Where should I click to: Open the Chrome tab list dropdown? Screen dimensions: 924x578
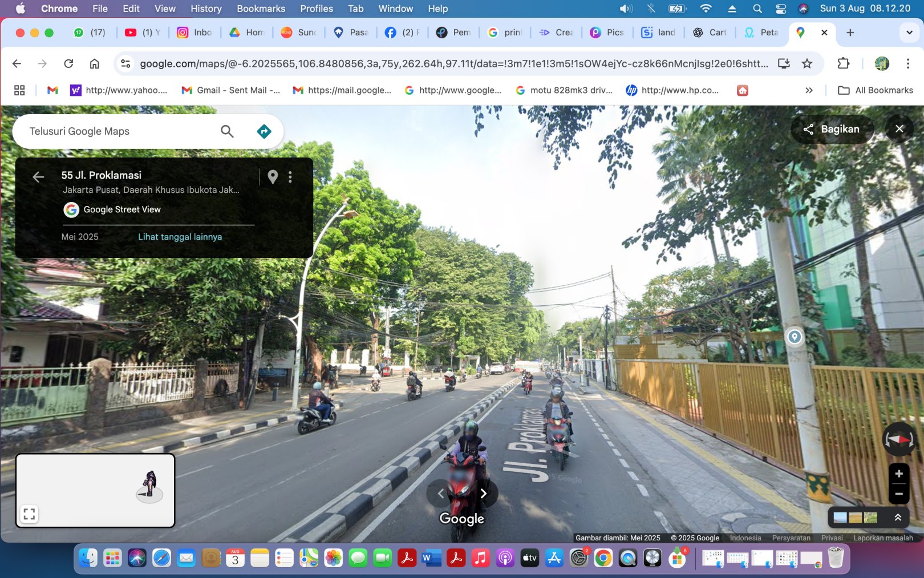[x=909, y=33]
